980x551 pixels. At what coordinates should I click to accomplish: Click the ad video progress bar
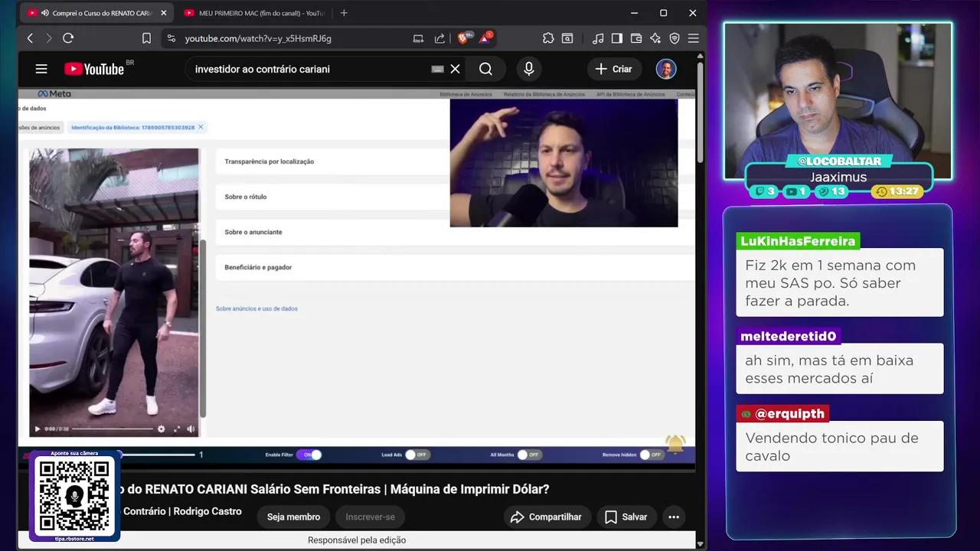pos(113,429)
